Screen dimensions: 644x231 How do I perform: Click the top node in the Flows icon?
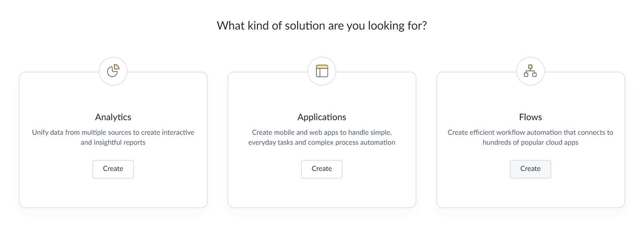530,67
